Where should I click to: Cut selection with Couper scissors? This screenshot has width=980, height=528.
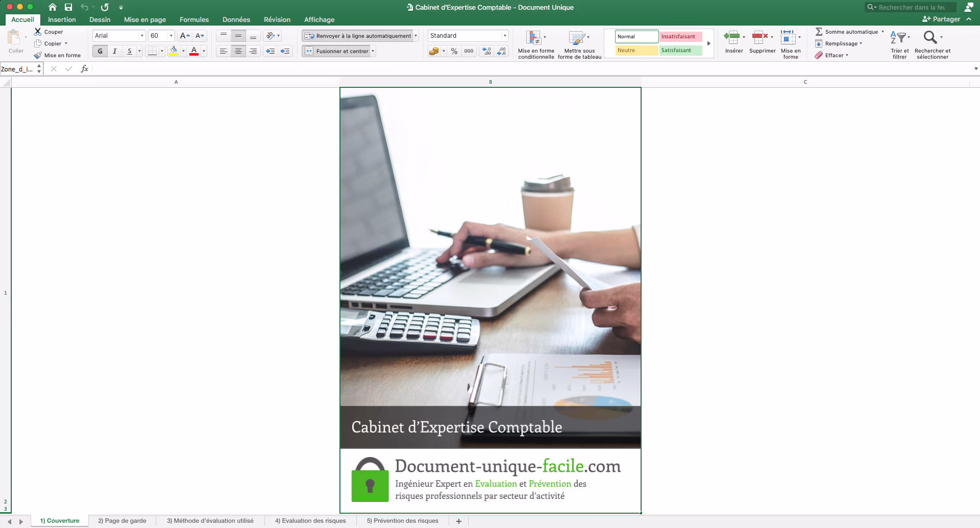pyautogui.click(x=48, y=32)
